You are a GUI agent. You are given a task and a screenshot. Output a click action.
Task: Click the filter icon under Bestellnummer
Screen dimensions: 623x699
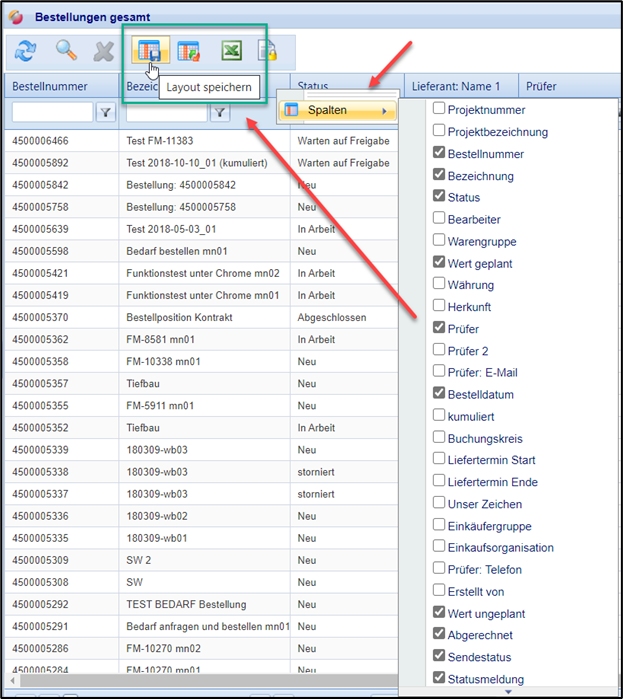(105, 113)
